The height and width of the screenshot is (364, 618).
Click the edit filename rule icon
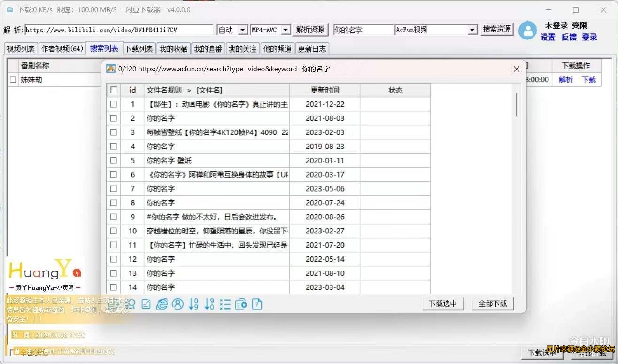click(x=146, y=304)
